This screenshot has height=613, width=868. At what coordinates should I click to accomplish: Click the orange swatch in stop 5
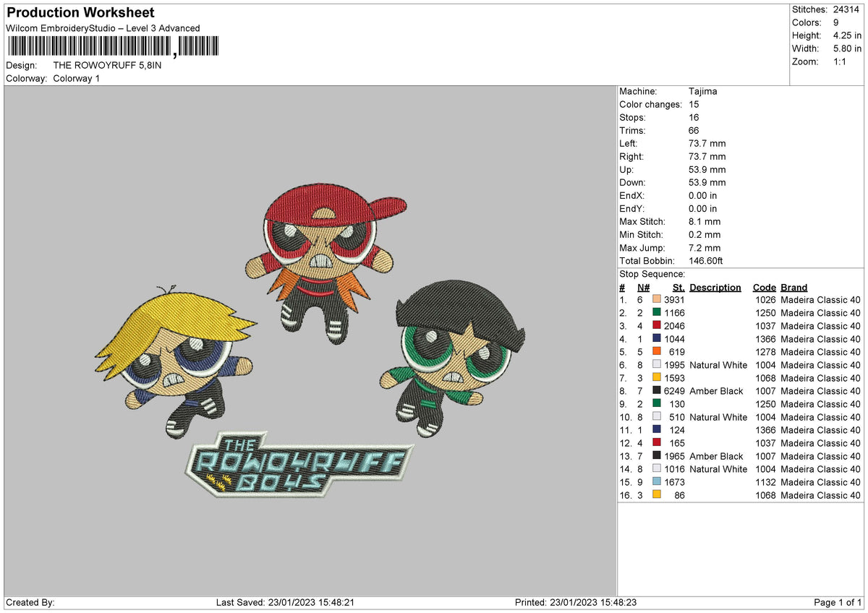pyautogui.click(x=656, y=351)
